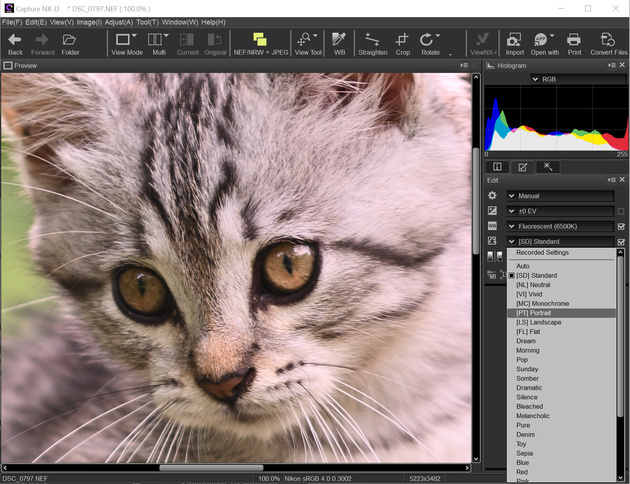Image resolution: width=630 pixels, height=484 pixels.
Task: Click the Print icon
Action: pos(574,41)
